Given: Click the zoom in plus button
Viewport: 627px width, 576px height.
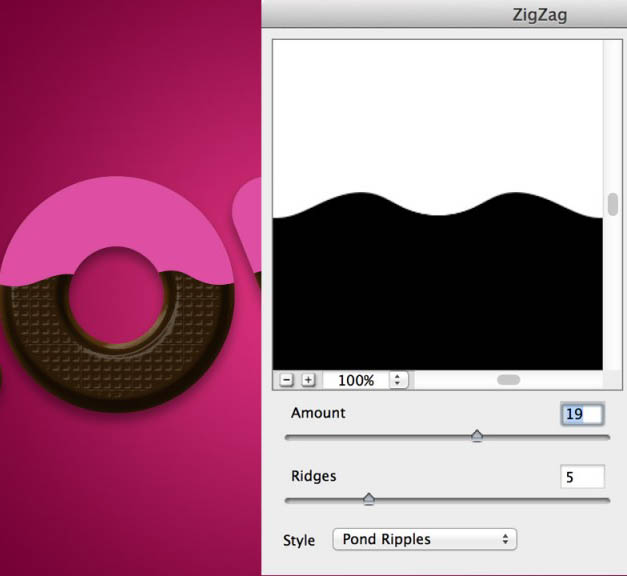Looking at the screenshot, I should [308, 380].
